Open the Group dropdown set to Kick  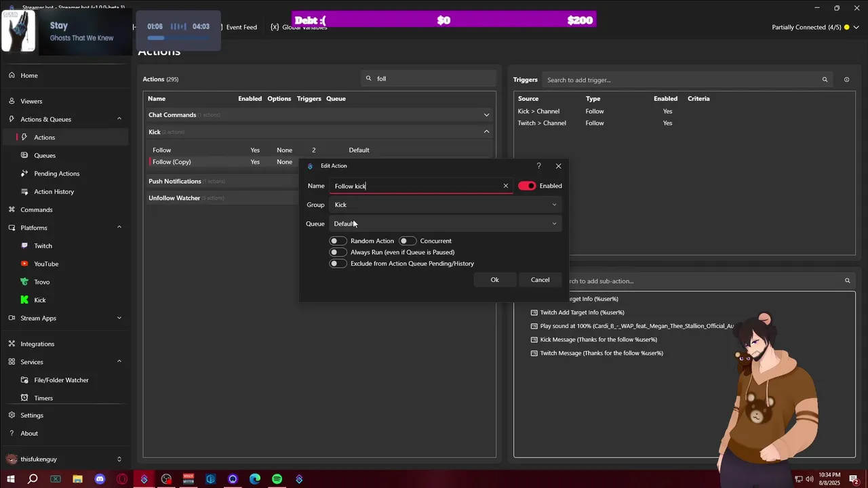446,205
